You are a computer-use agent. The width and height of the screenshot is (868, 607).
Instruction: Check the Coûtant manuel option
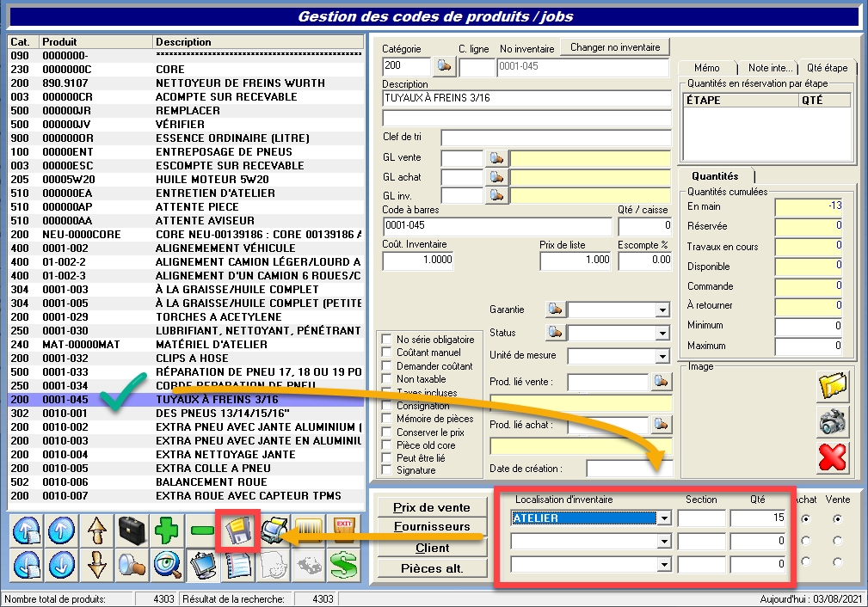(387, 353)
